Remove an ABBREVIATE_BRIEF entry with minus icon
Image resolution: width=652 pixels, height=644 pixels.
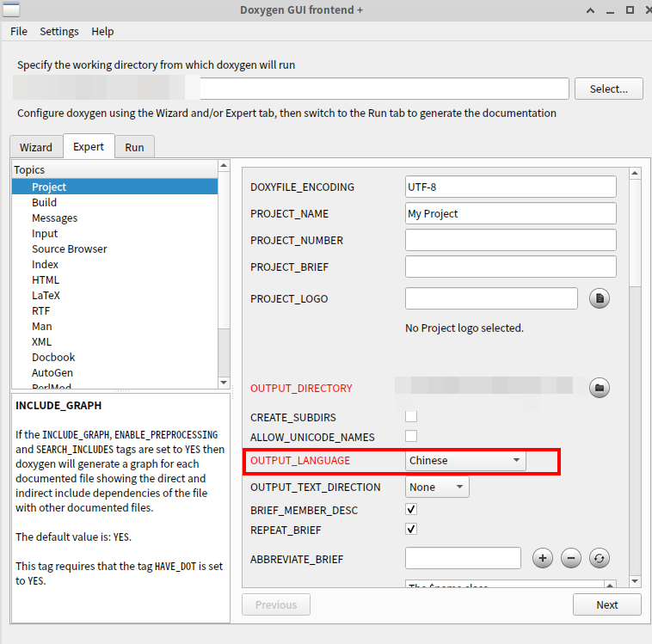(x=571, y=558)
